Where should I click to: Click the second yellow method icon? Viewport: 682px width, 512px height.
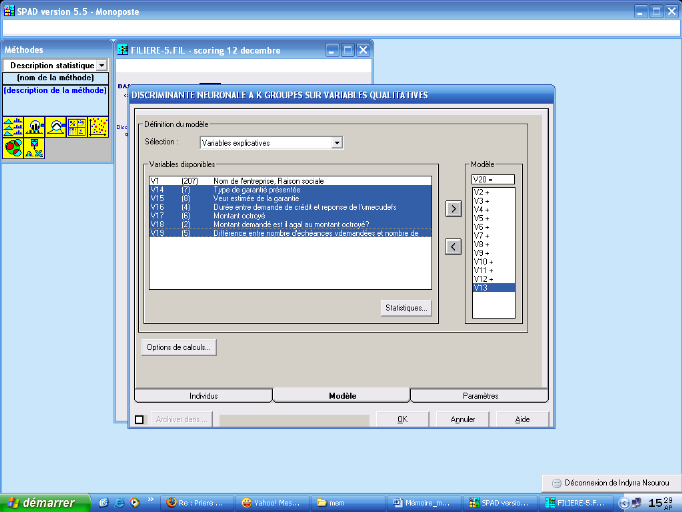point(35,127)
